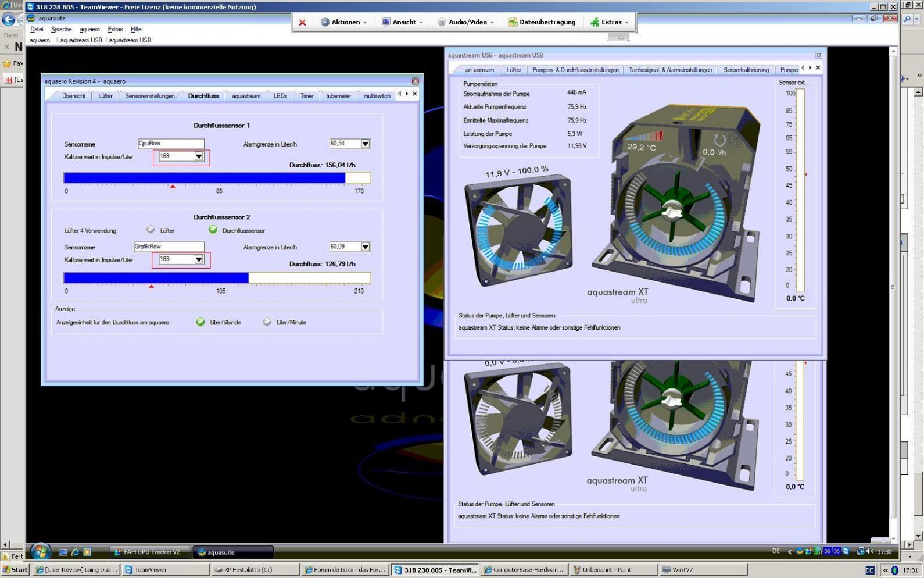Click the TeamViewer icon in remote system tray
The image size is (924, 578).
(x=846, y=551)
